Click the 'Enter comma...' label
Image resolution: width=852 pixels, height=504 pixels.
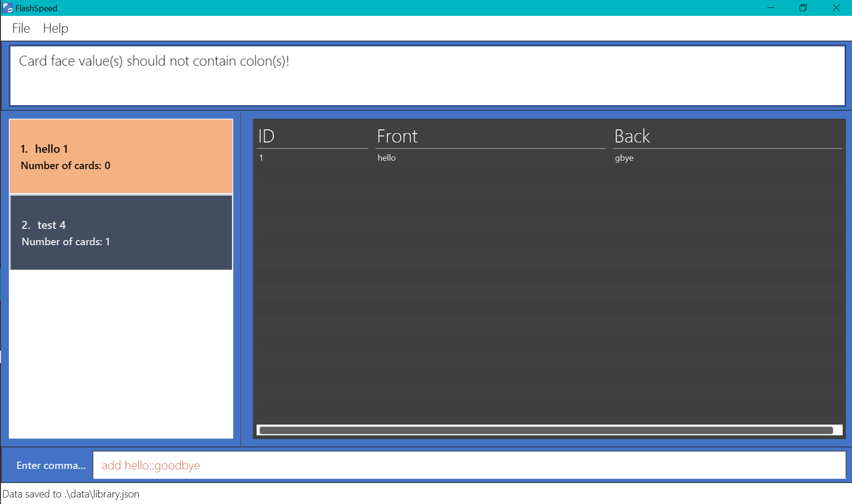51,465
